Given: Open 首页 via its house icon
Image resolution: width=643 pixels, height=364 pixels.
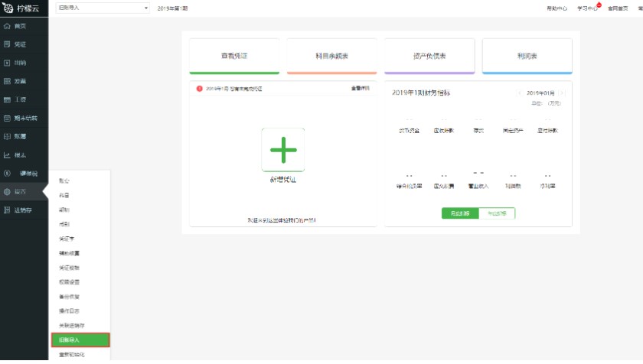Looking at the screenshot, I should pyautogui.click(x=7, y=26).
